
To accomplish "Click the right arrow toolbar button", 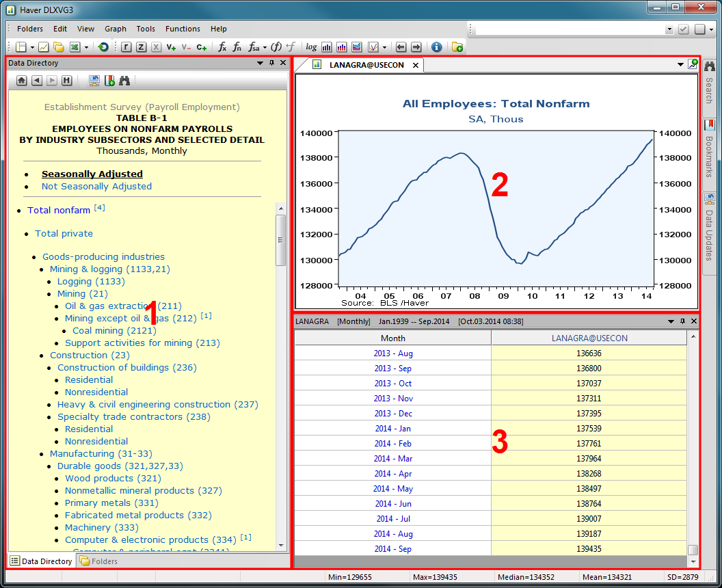I will (416, 47).
